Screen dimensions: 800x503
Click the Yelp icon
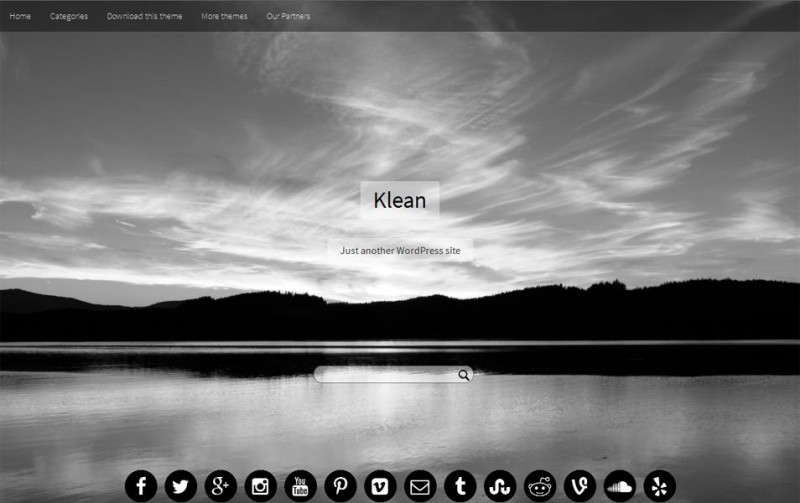660,486
